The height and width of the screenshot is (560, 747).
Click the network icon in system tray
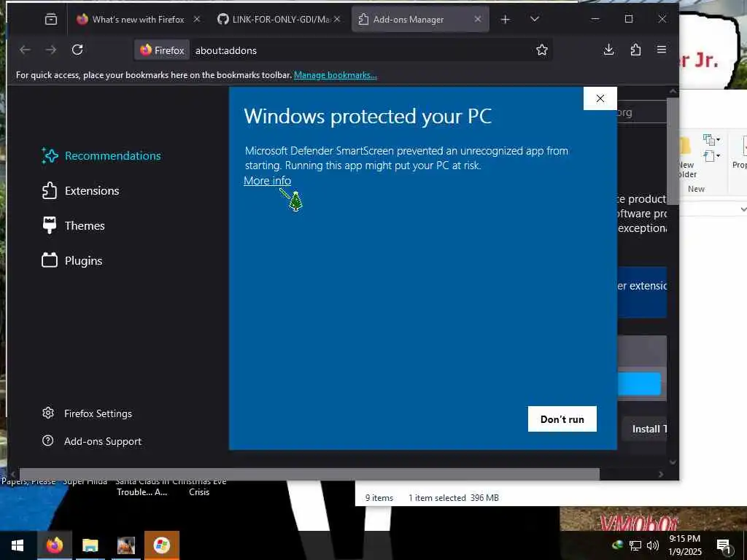pos(635,545)
